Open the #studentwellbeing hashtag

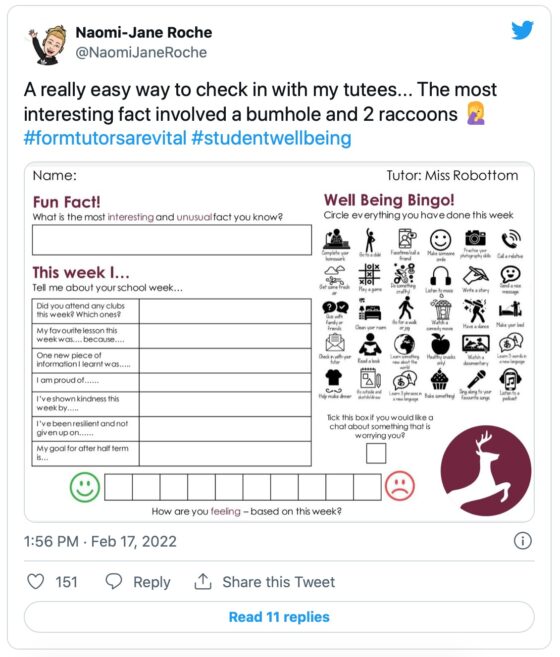[x=271, y=138]
